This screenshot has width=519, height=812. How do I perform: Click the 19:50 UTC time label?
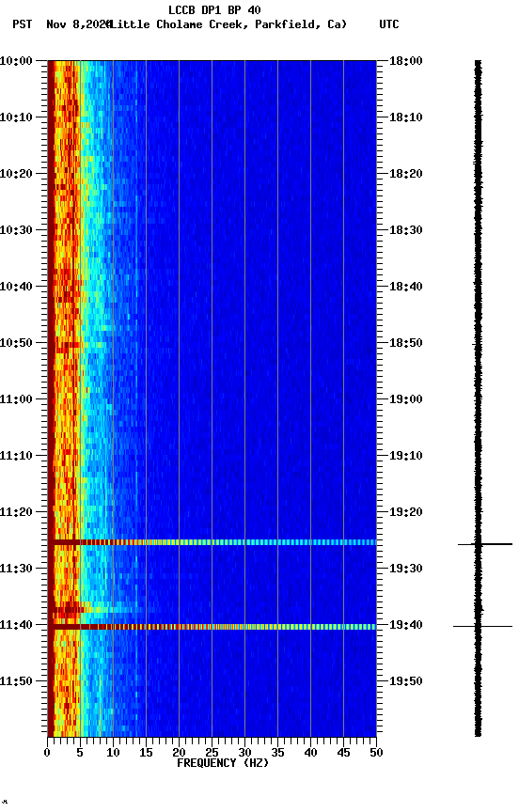(405, 681)
